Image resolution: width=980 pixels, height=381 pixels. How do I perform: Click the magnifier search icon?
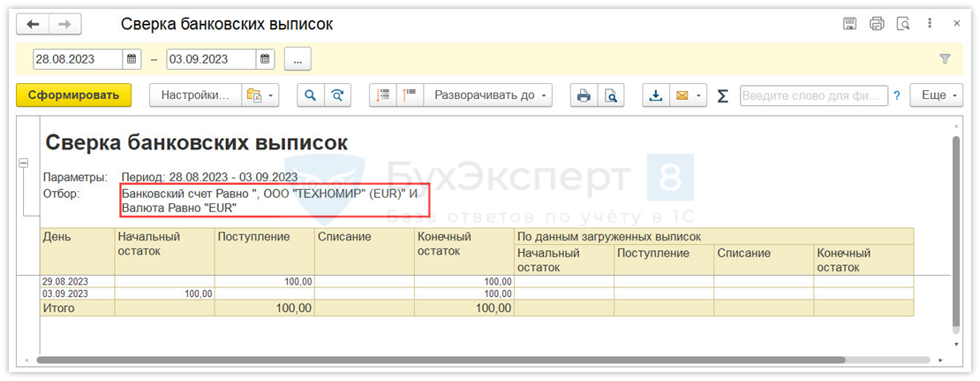pyautogui.click(x=310, y=95)
